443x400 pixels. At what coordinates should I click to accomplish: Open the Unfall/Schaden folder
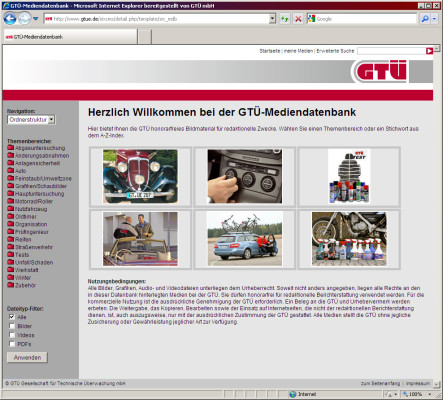30,262
